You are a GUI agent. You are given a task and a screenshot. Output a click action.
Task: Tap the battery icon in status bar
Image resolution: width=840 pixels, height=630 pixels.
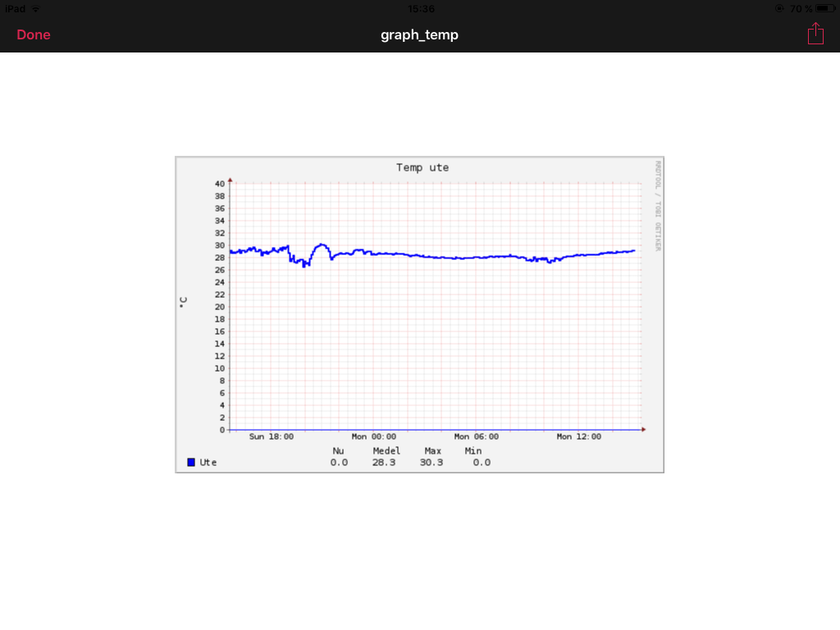coord(824,8)
